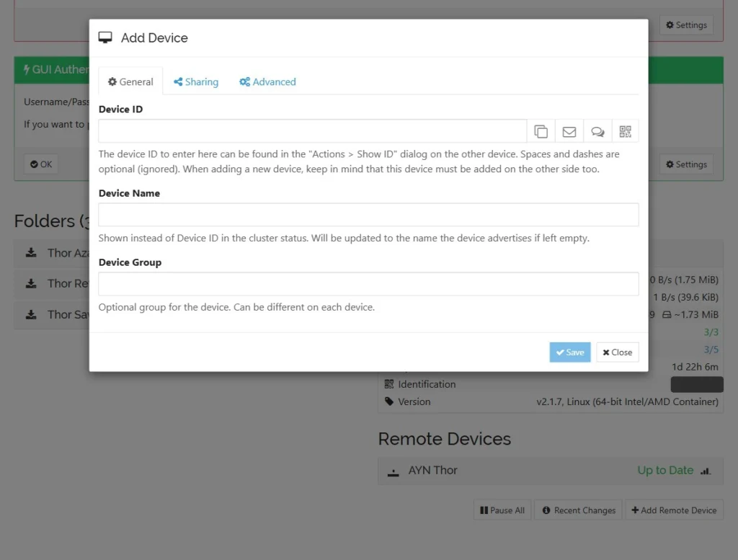Share device ID via SMS chat icon
The height and width of the screenshot is (560, 738).
pos(597,131)
